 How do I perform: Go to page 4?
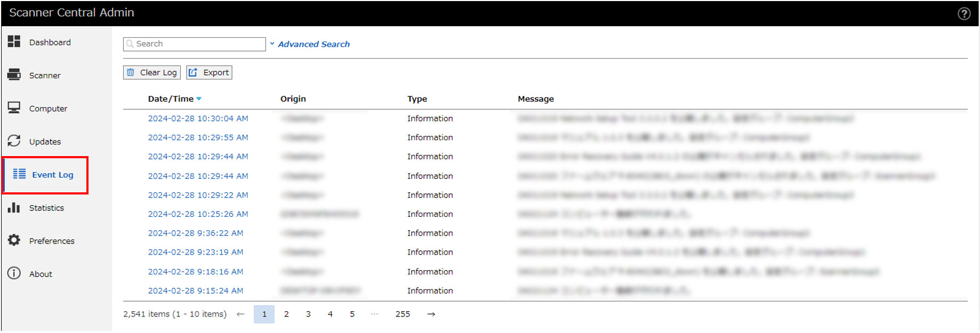click(330, 314)
